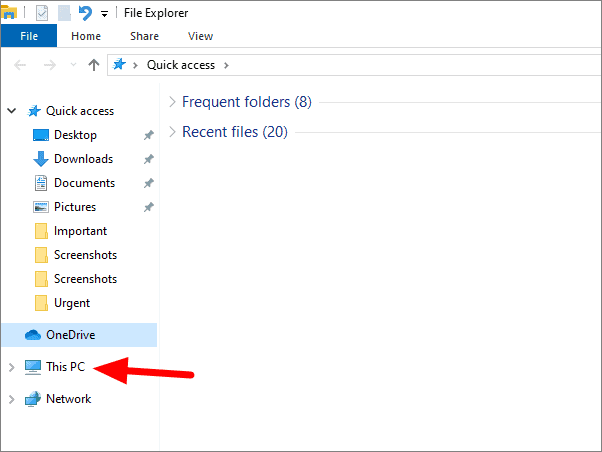The height and width of the screenshot is (452, 602).
Task: Click the Quick access star in the address bar
Action: [119, 64]
